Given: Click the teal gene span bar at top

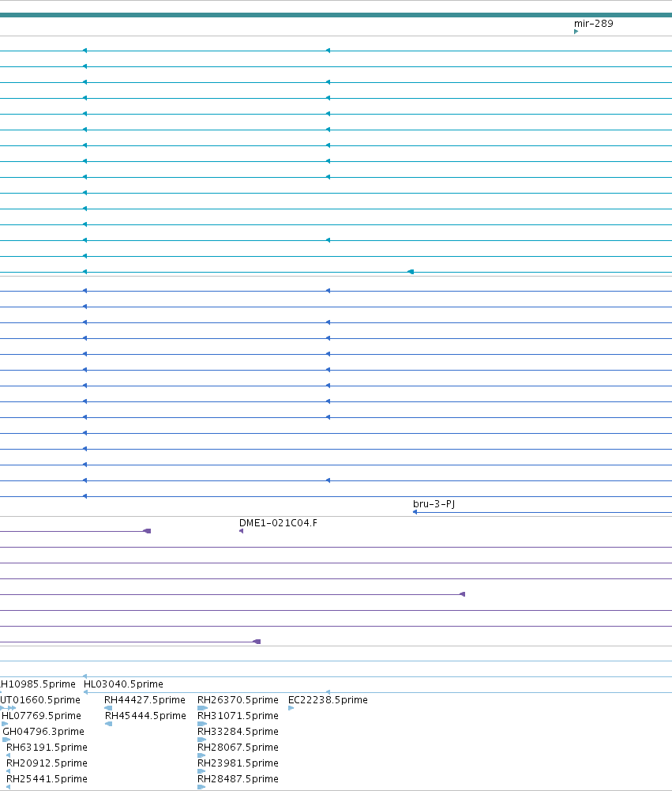Looking at the screenshot, I should click(336, 15).
